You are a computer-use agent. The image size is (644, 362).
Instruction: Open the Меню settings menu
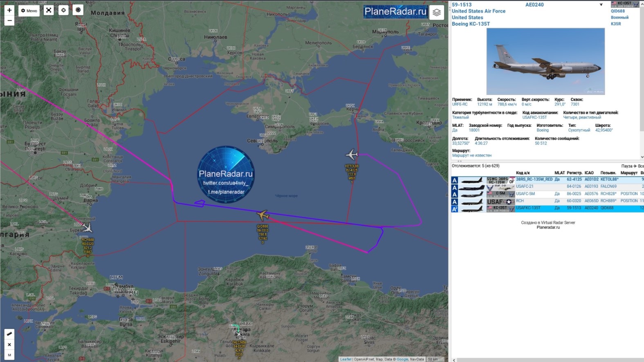point(29,11)
